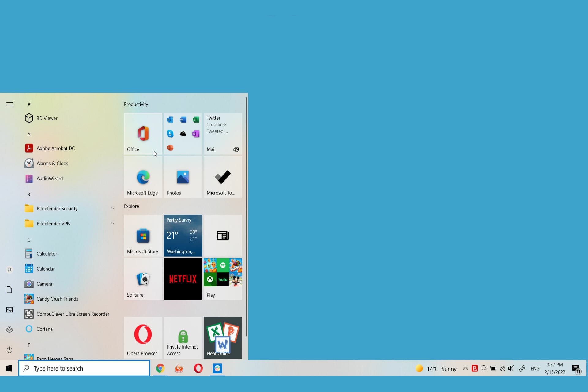Open the 14°C Sunny weather widget
This screenshot has height=392, width=588.
coord(436,368)
